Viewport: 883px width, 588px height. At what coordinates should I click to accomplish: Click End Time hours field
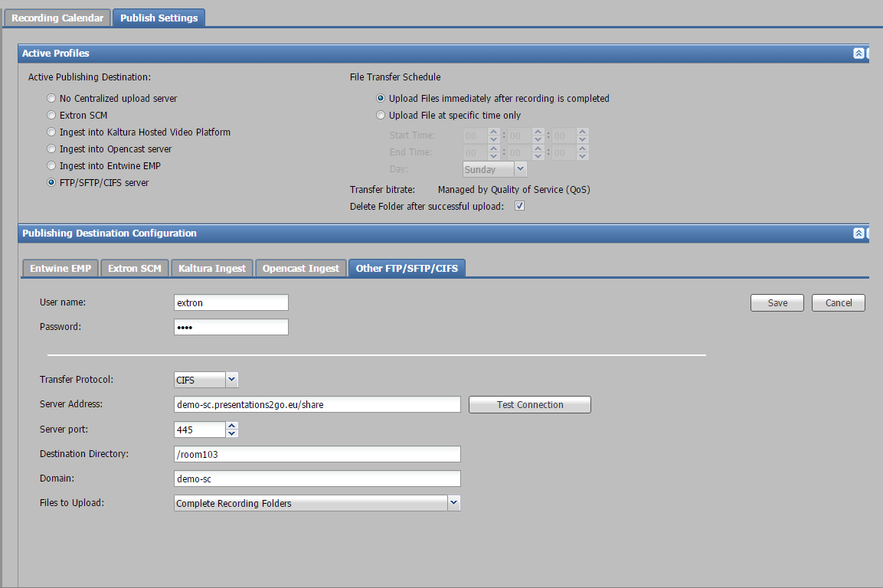[x=476, y=152]
